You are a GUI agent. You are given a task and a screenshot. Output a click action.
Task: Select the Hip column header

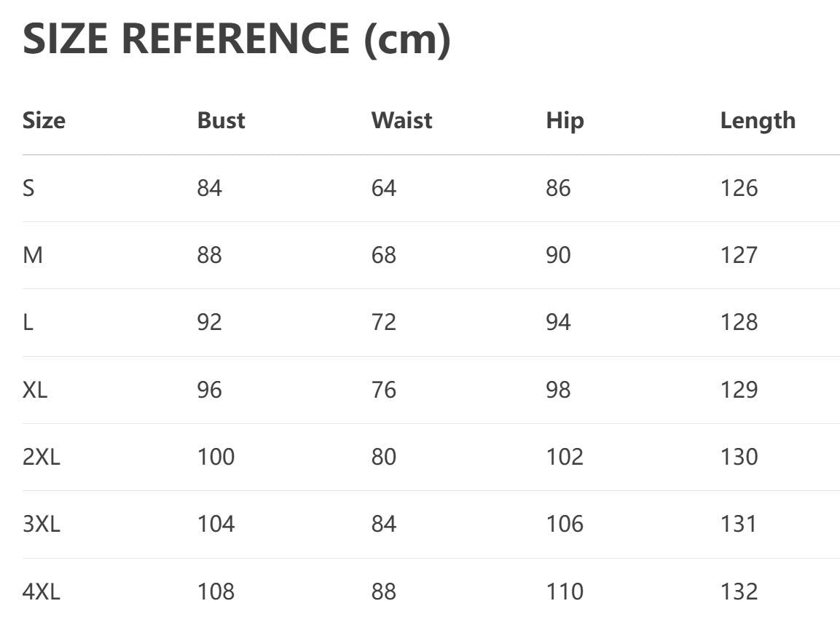(x=565, y=120)
